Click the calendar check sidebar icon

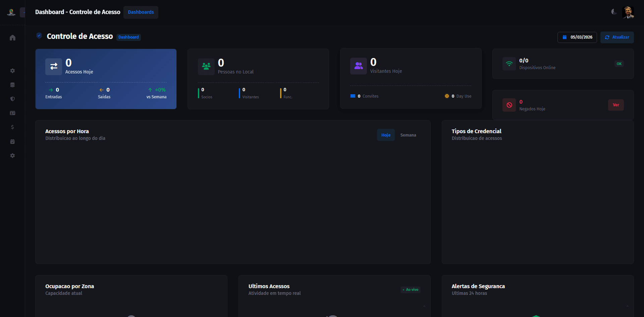click(x=12, y=142)
